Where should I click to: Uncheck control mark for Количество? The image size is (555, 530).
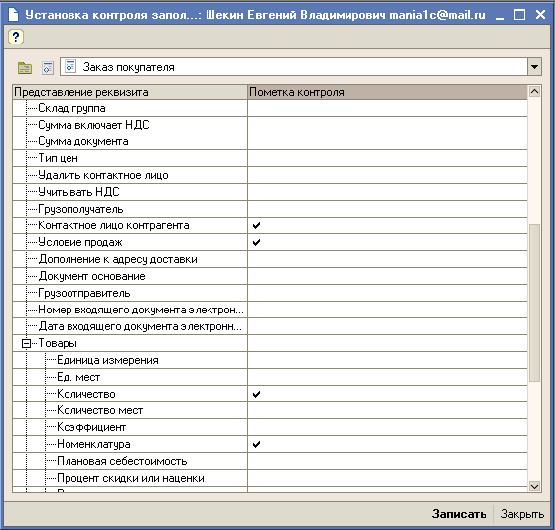pyautogui.click(x=257, y=394)
